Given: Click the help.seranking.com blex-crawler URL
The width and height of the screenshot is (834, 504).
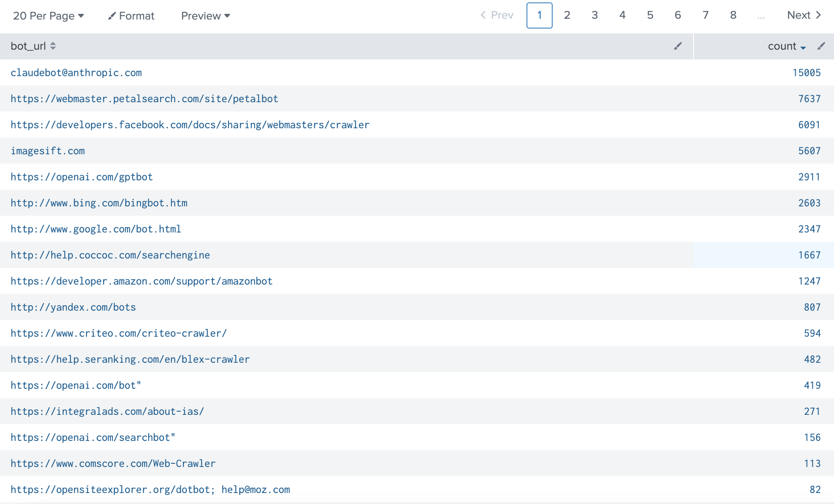Looking at the screenshot, I should (x=130, y=359).
